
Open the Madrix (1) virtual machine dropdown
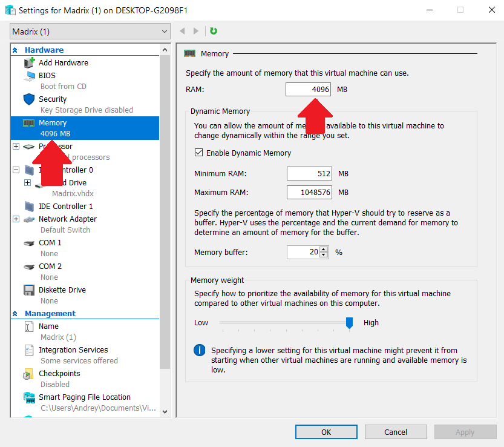pos(90,31)
